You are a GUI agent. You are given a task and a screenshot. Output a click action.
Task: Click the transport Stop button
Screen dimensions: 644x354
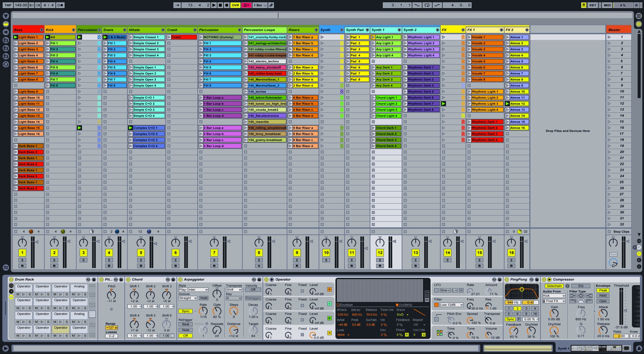pos(220,5)
